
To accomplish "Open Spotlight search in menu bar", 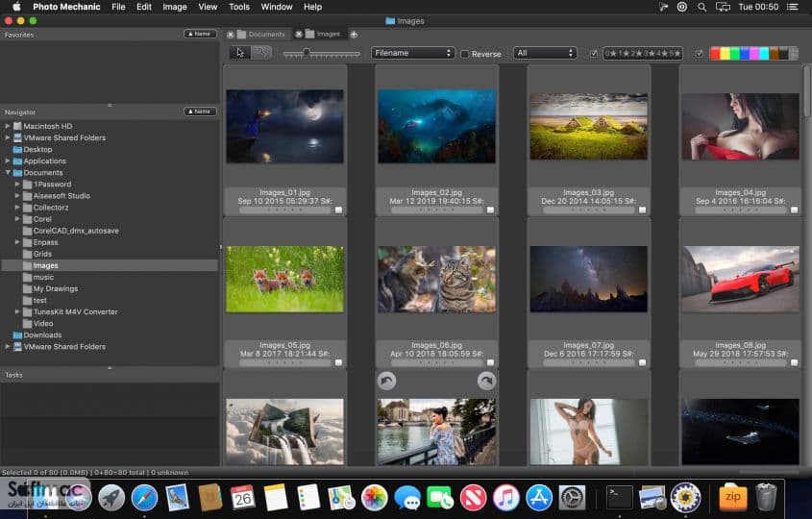I will coord(701,7).
